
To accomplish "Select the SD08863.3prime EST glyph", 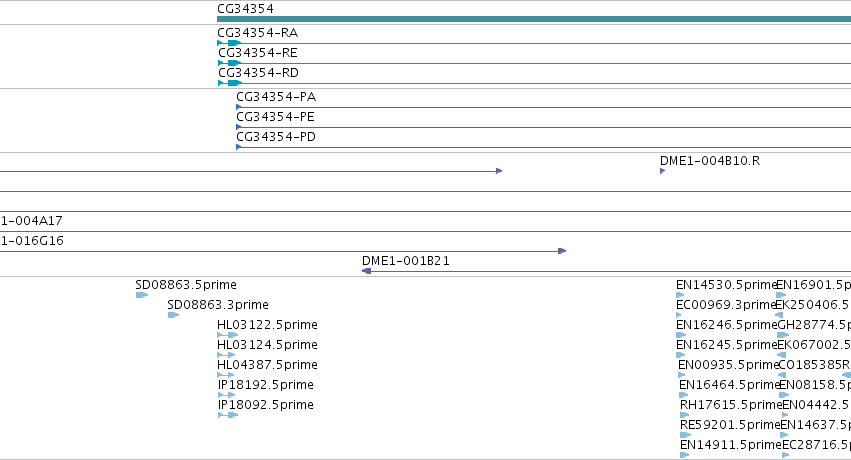I will click(173, 315).
